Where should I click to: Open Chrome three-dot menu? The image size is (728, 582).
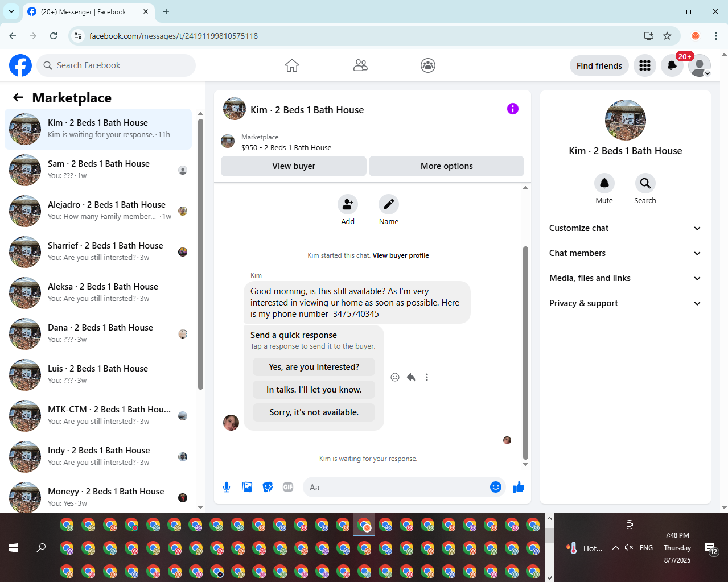click(x=716, y=36)
